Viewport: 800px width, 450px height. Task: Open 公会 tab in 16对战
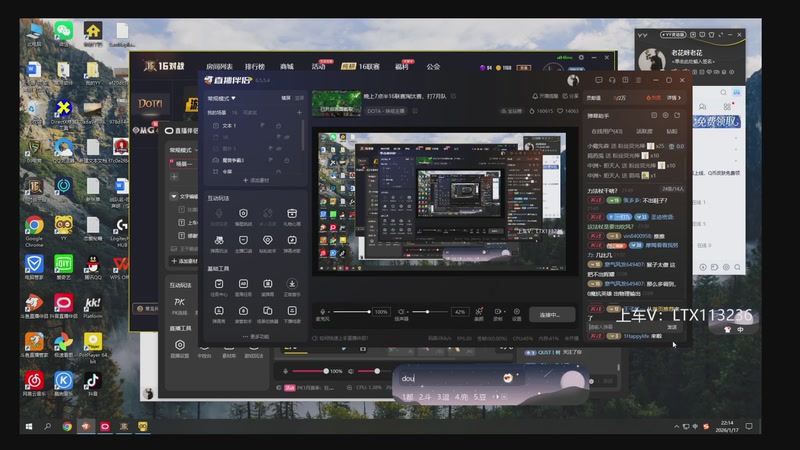point(433,66)
